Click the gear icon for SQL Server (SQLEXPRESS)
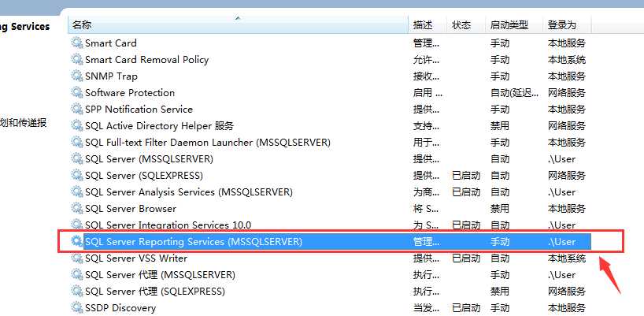The height and width of the screenshot is (316, 644). click(x=77, y=176)
